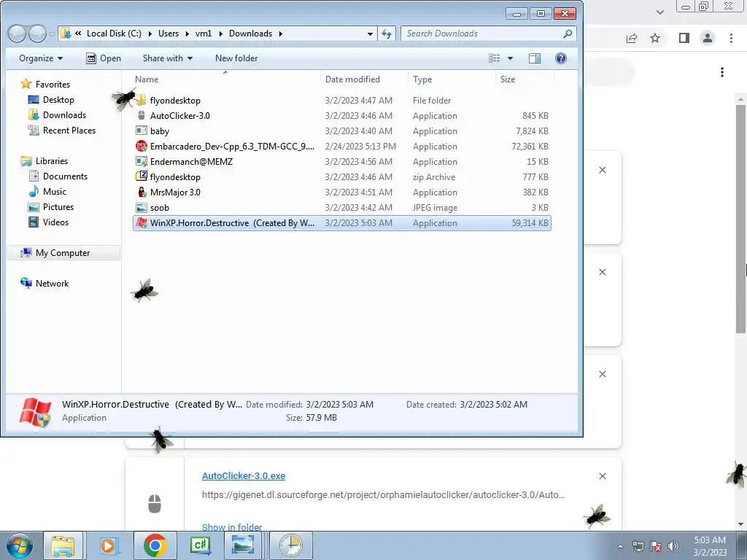Click Chrome's share page icon

[632, 38]
